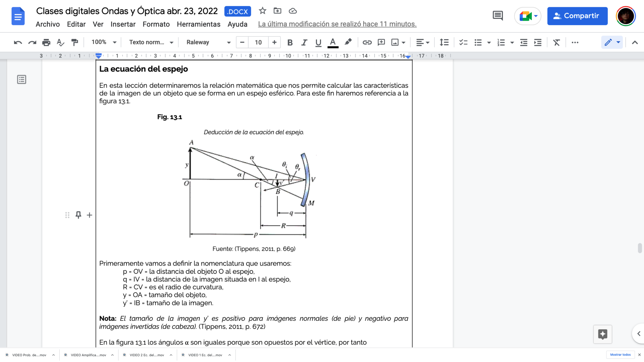Show the document outline
The height and width of the screenshot is (362, 644).
(21, 80)
